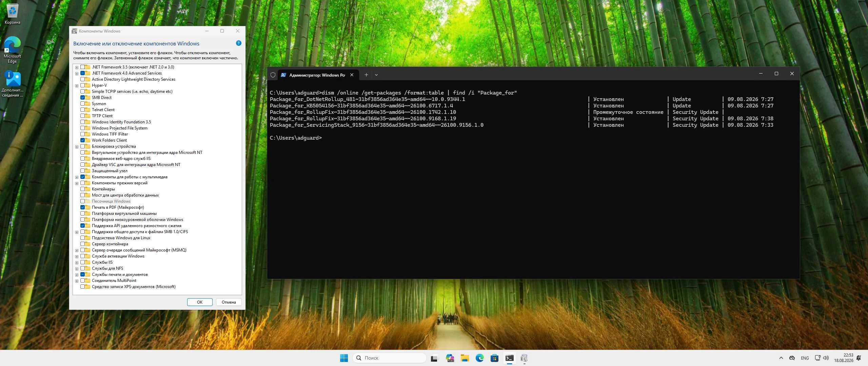Open Microsoft Edge desktop shortcut
868x366 pixels.
13,50
